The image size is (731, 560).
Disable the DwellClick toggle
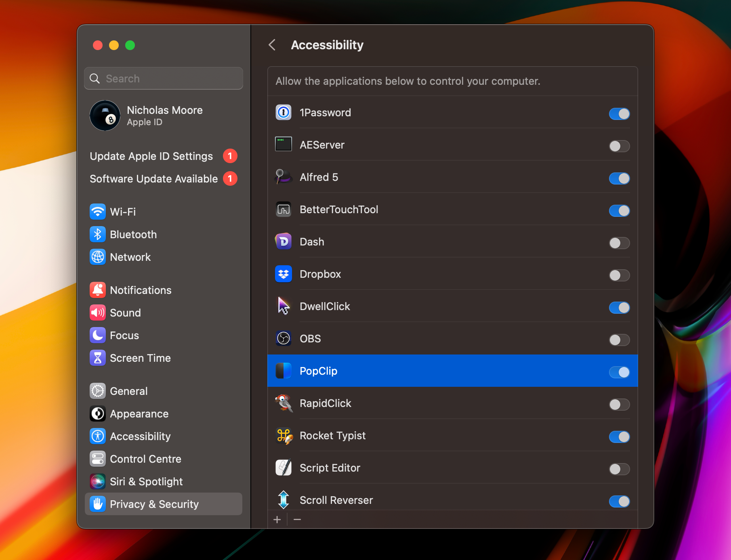tap(619, 308)
